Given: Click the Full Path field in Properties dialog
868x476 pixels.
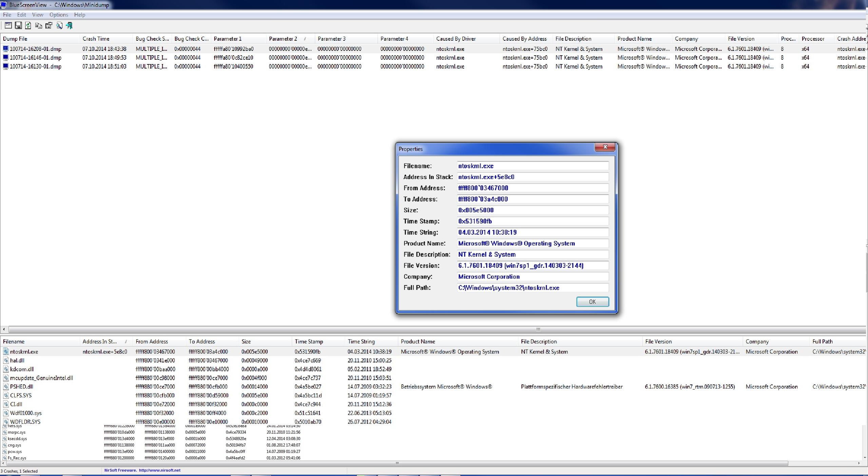Looking at the screenshot, I should (x=532, y=288).
